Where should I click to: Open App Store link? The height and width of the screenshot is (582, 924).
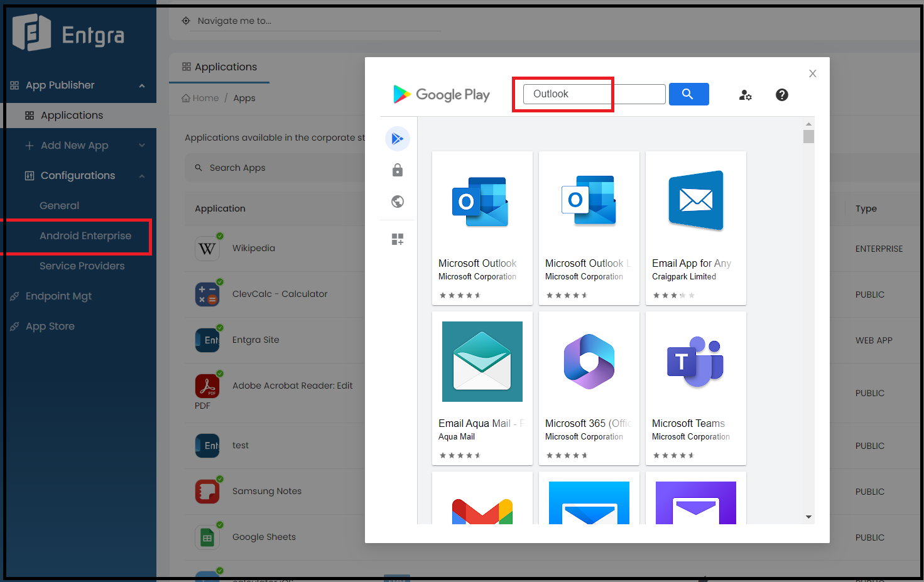(50, 326)
